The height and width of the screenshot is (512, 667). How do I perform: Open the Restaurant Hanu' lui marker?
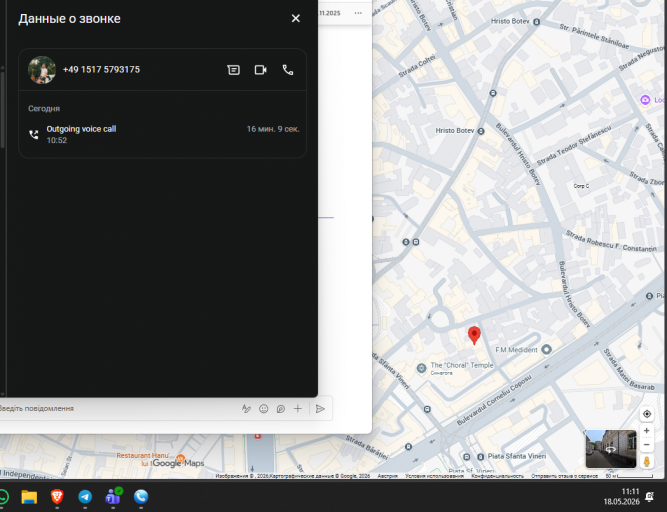point(180,458)
